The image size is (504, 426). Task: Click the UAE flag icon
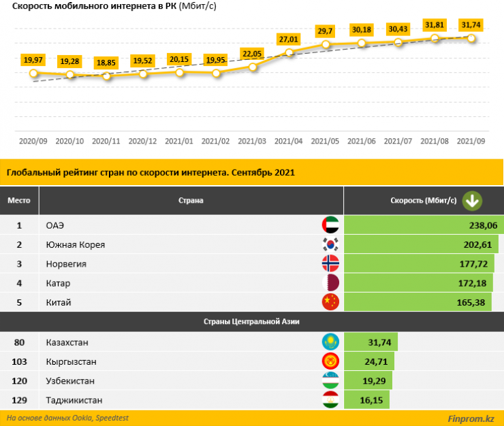click(330, 225)
